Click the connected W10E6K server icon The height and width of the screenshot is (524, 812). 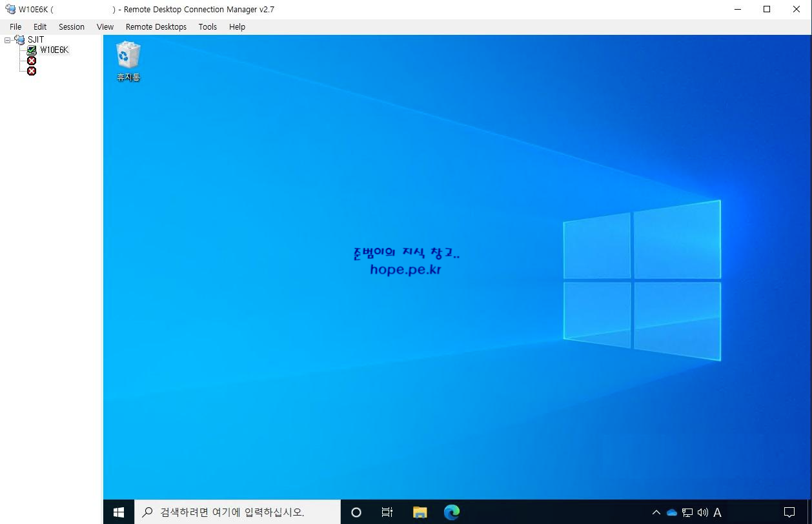coord(32,50)
